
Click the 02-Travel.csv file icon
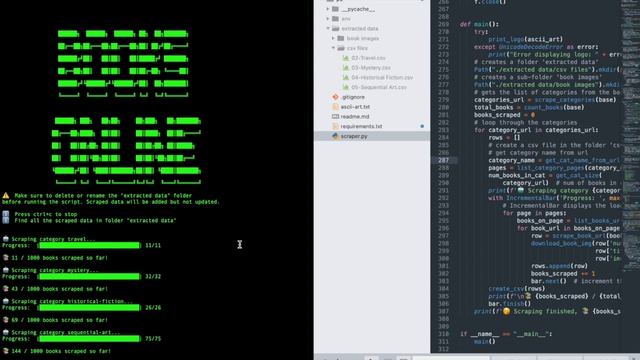(346, 58)
